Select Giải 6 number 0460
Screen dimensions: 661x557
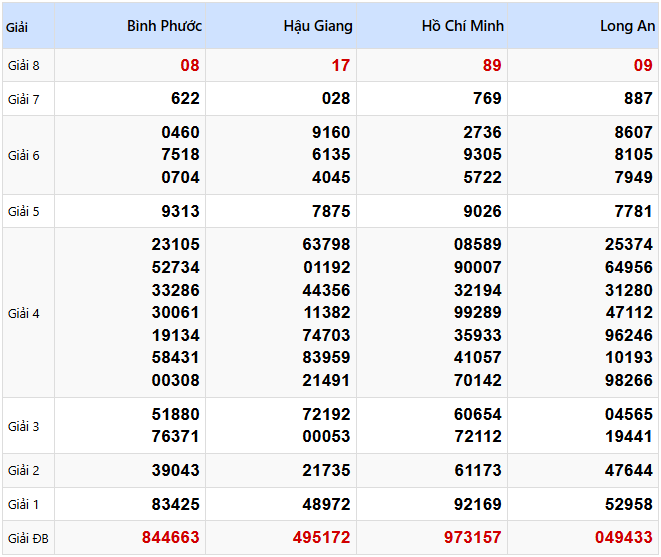[x=180, y=132]
